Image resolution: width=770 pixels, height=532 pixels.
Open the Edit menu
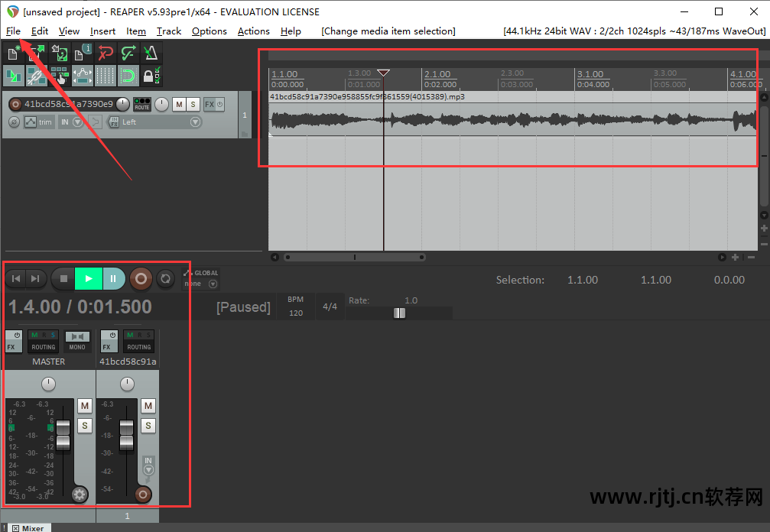click(40, 31)
